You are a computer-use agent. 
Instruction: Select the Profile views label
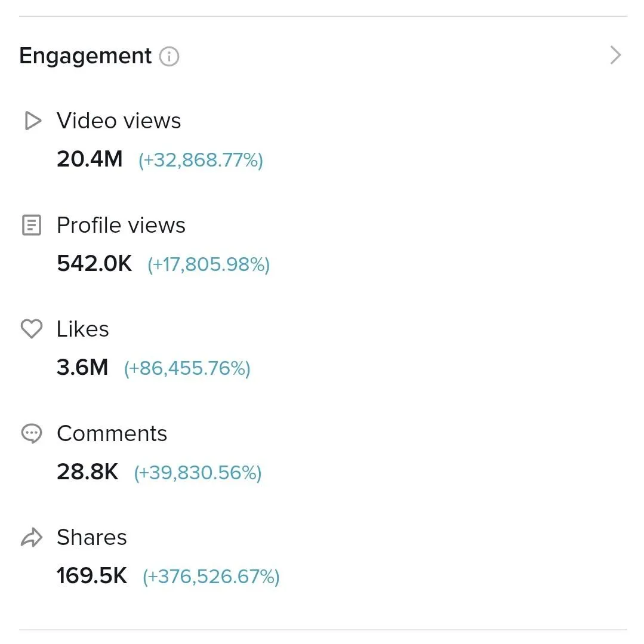coord(121,225)
